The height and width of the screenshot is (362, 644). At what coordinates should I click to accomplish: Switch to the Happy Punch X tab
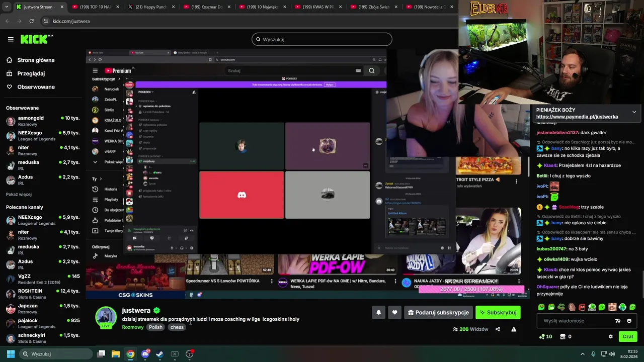coord(150,7)
